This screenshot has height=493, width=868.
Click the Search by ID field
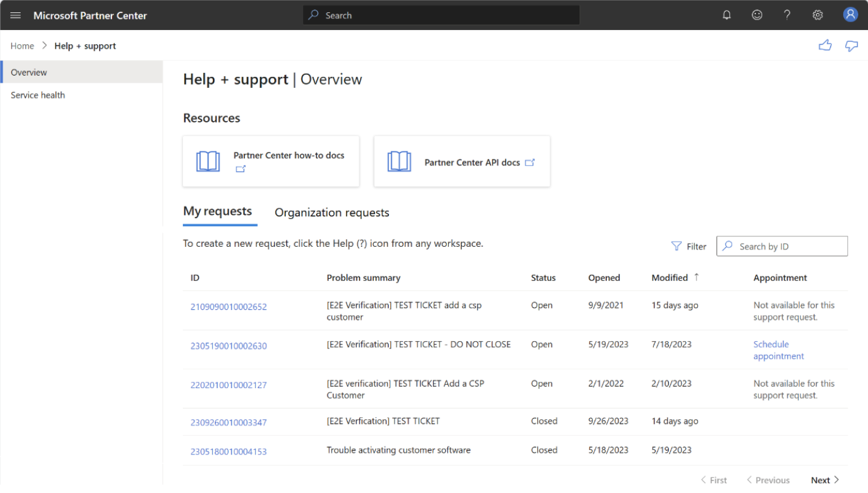tap(789, 246)
